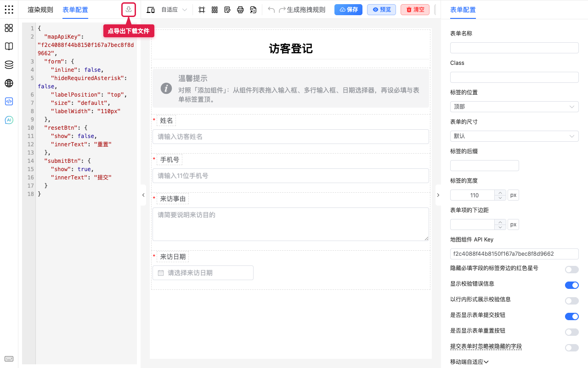
Task: Click the "resetBtn" line in the JSON editor
Action: click(x=87, y=128)
